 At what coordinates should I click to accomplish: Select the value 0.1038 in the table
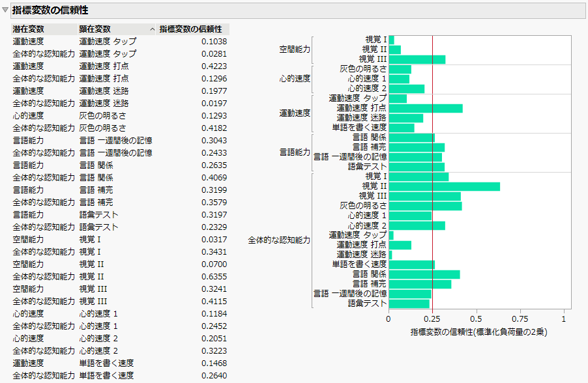click(x=214, y=42)
